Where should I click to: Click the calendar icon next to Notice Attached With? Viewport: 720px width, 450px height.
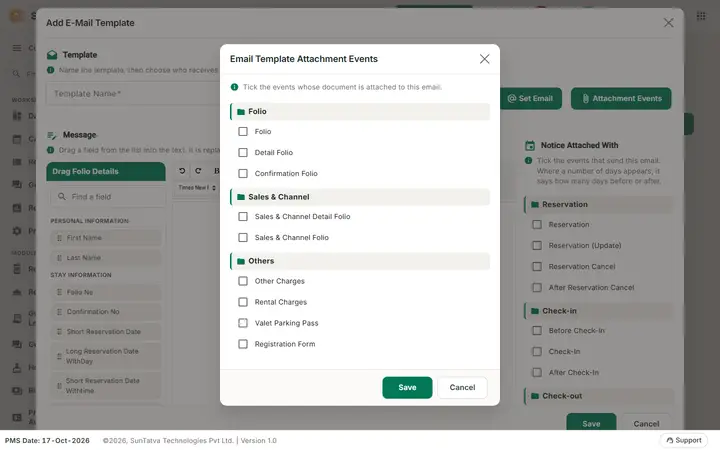[x=530, y=146]
